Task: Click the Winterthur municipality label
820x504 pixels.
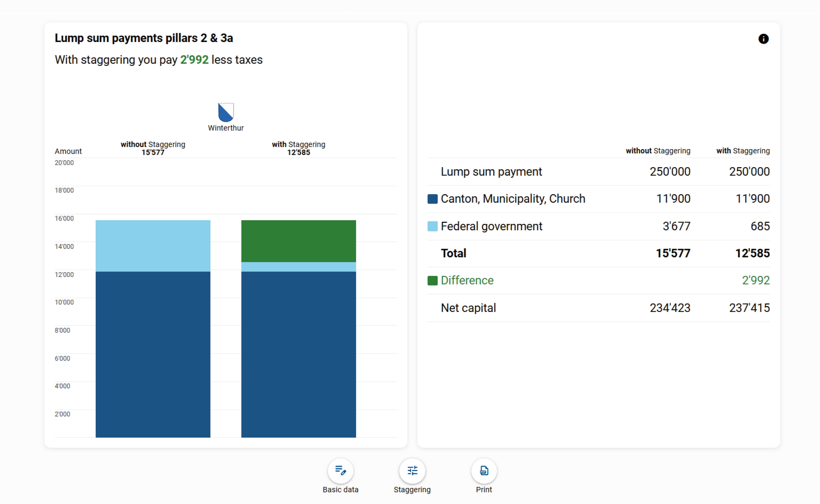Action: click(x=226, y=128)
